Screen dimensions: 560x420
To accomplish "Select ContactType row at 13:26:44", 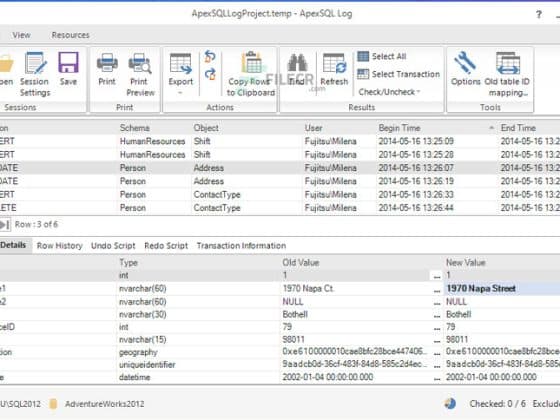I will [x=280, y=208].
